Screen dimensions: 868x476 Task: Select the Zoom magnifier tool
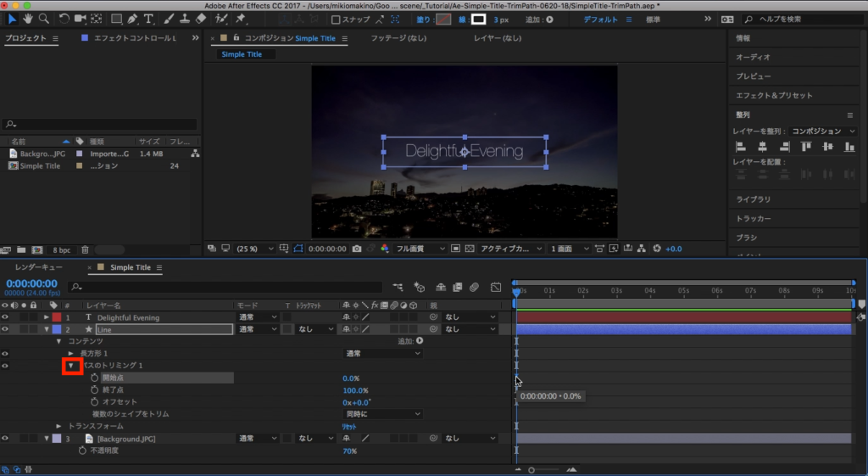click(43, 19)
